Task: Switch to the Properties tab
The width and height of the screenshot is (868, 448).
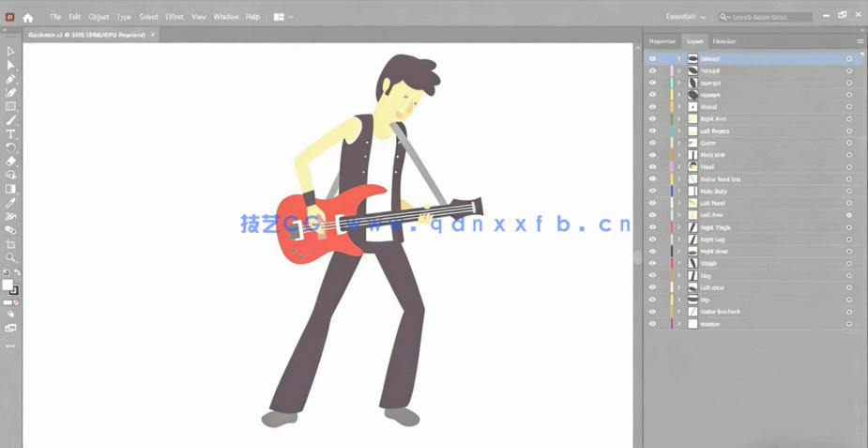Action: click(662, 41)
